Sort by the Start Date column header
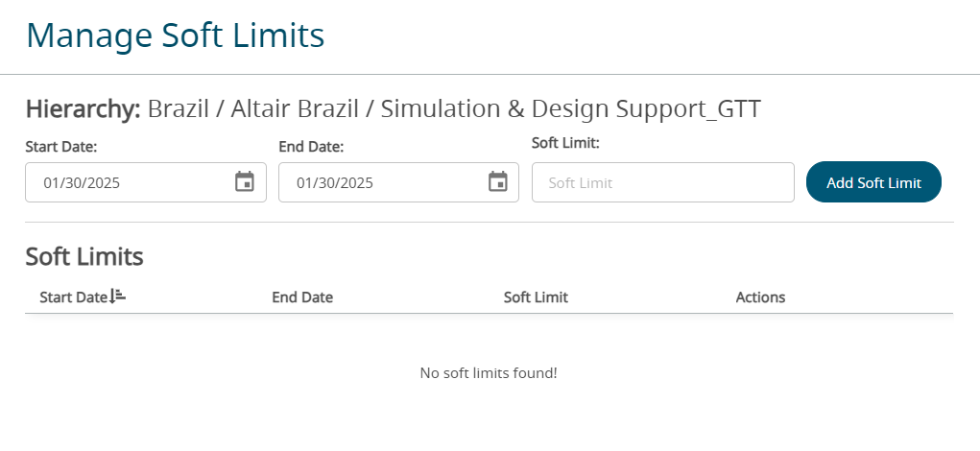This screenshot has width=980, height=451. tap(73, 297)
